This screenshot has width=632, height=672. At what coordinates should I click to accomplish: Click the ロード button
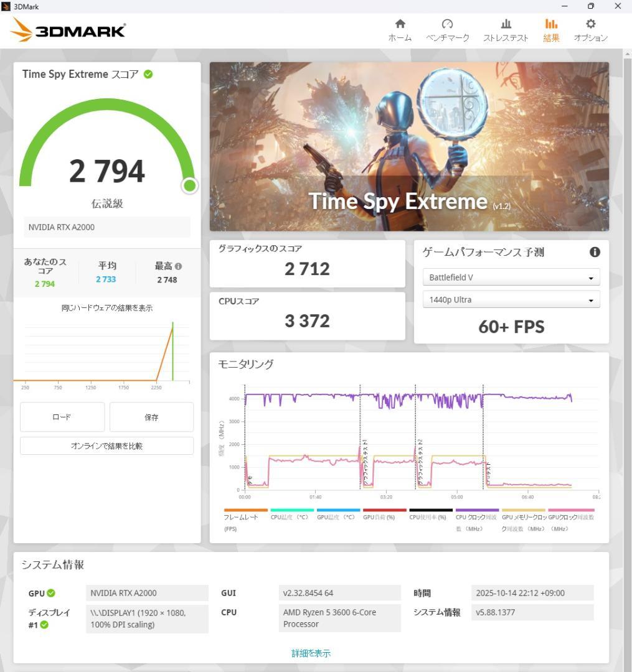coord(62,417)
